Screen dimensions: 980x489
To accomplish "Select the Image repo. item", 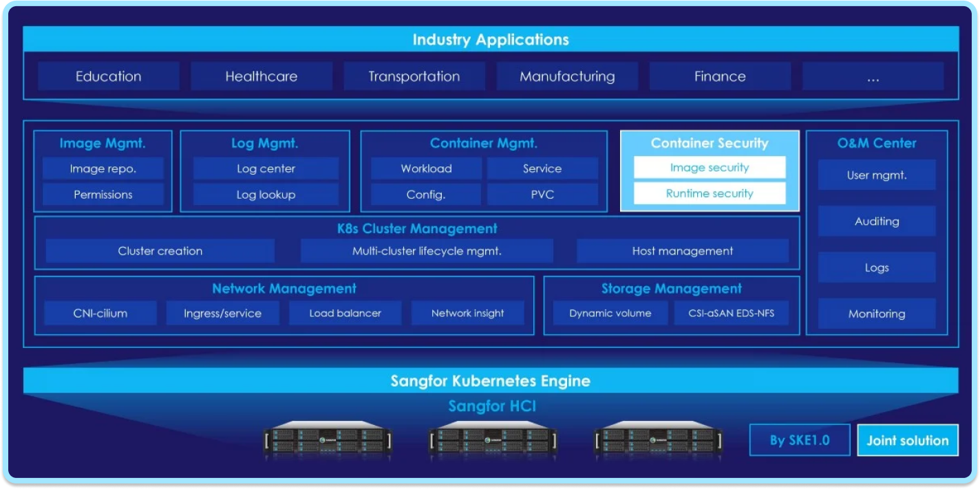I will click(x=103, y=169).
